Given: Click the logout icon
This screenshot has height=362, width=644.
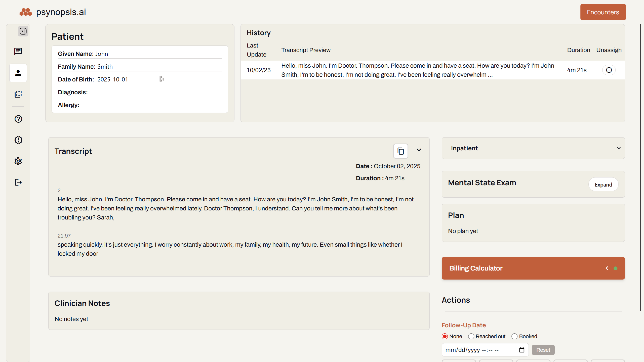Looking at the screenshot, I should [18, 182].
